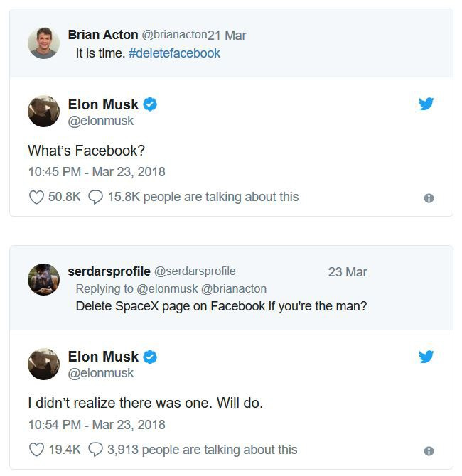Click serdarsprofile's avatar image
The width and height of the screenshot is (462, 476).
(43, 279)
